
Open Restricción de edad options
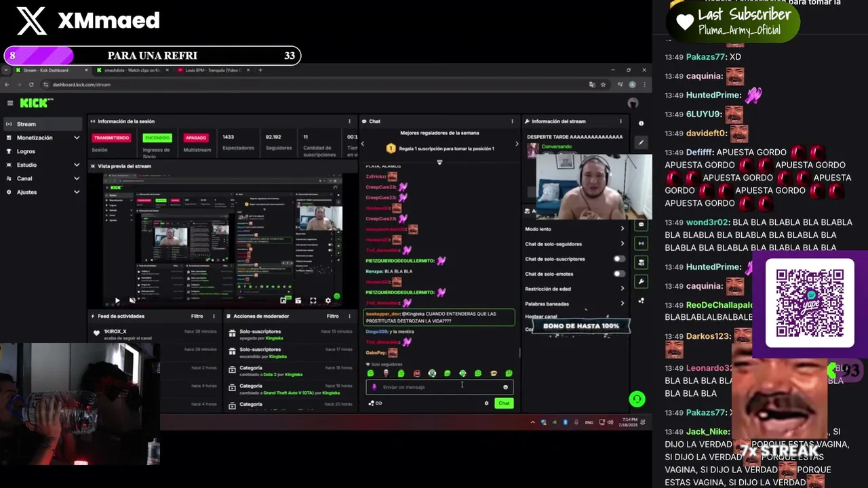tap(575, 289)
